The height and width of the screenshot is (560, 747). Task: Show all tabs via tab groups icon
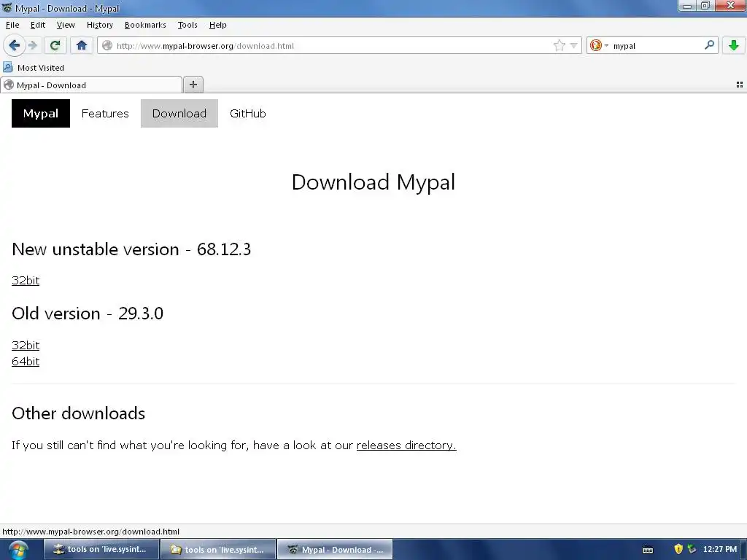click(740, 85)
